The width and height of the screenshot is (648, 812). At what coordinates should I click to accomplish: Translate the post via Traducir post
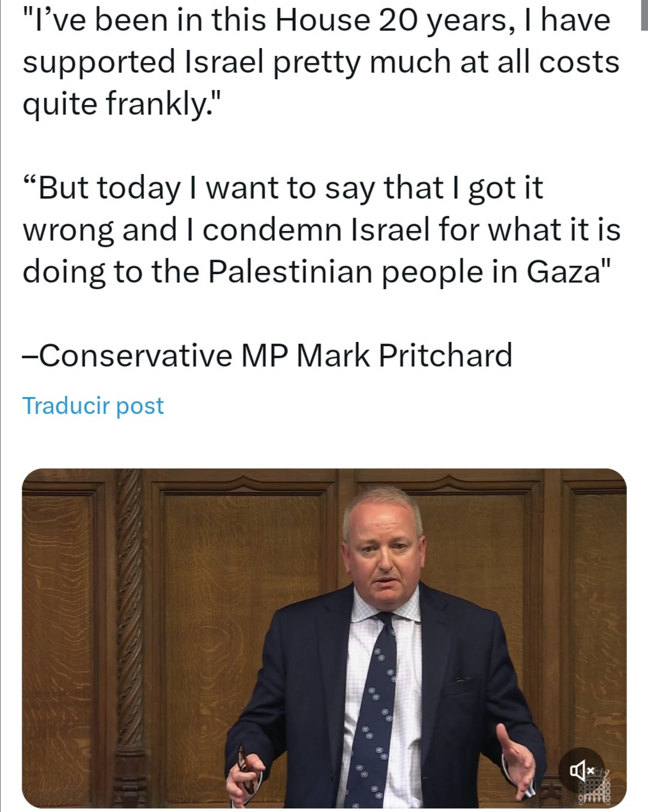(x=93, y=406)
